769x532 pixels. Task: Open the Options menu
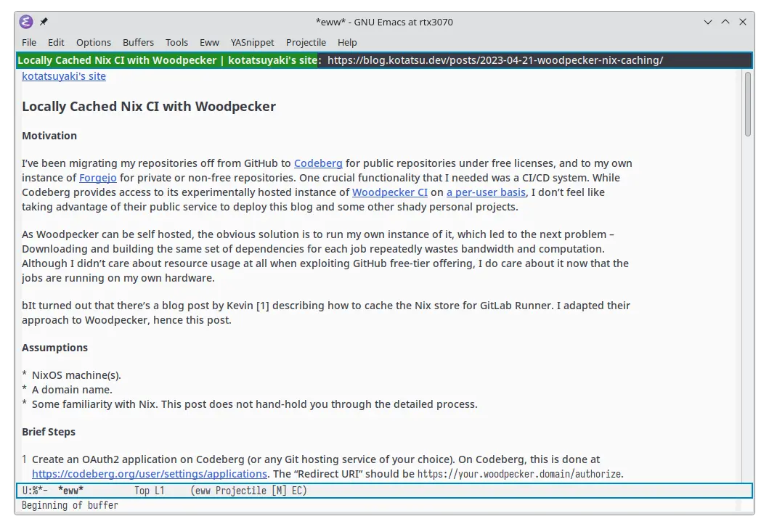[x=94, y=42]
